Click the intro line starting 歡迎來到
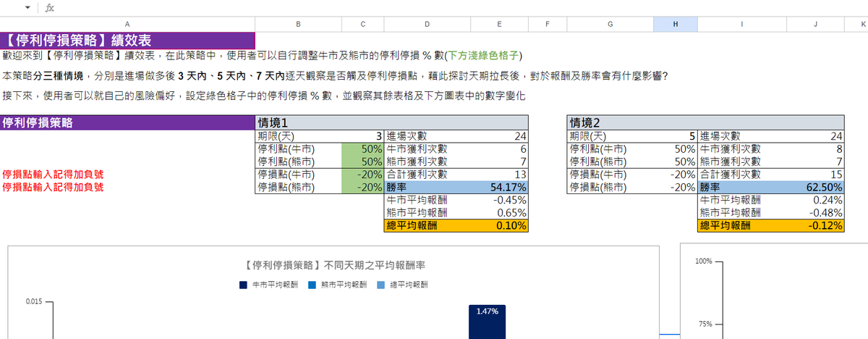868x339 pixels. 262,56
